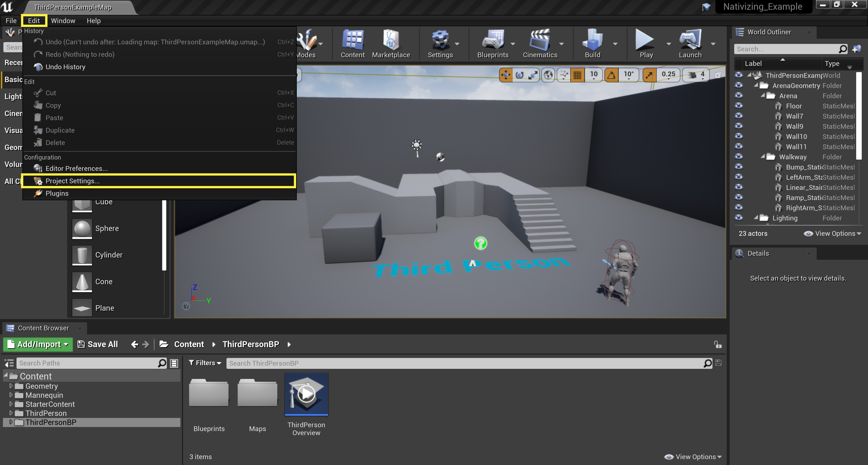Collapse the Walkway folder in outliner
Viewport: 868px width, 465px height.
762,156
